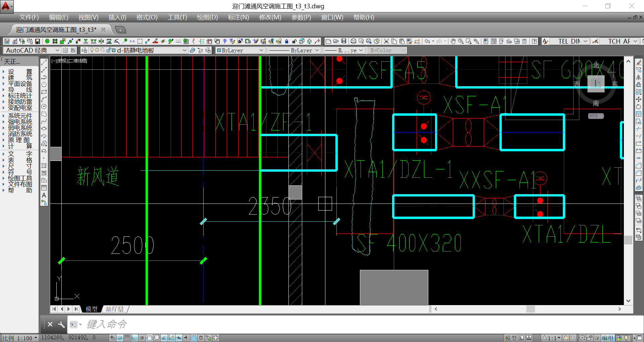
Task: Click the Print (plot) icon
Action: point(354,41)
